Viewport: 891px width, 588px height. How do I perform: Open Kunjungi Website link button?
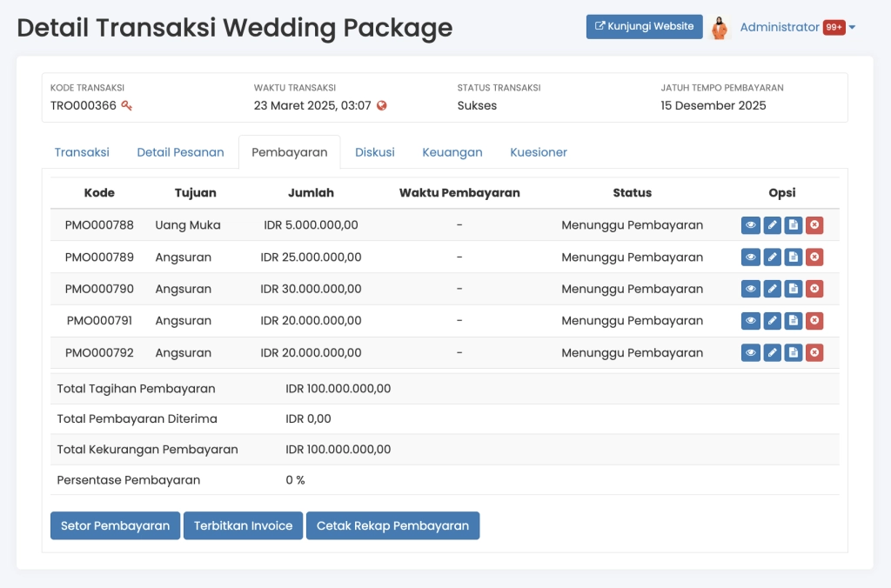[644, 26]
